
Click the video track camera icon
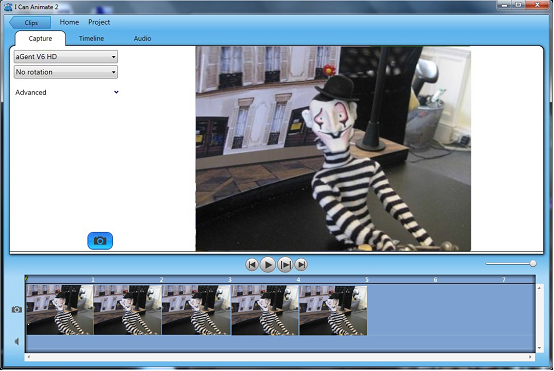tap(17, 310)
